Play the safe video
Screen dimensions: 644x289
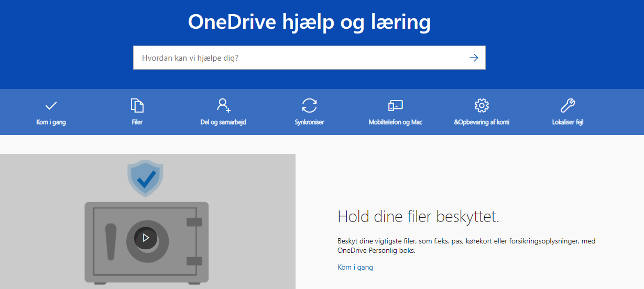(146, 238)
